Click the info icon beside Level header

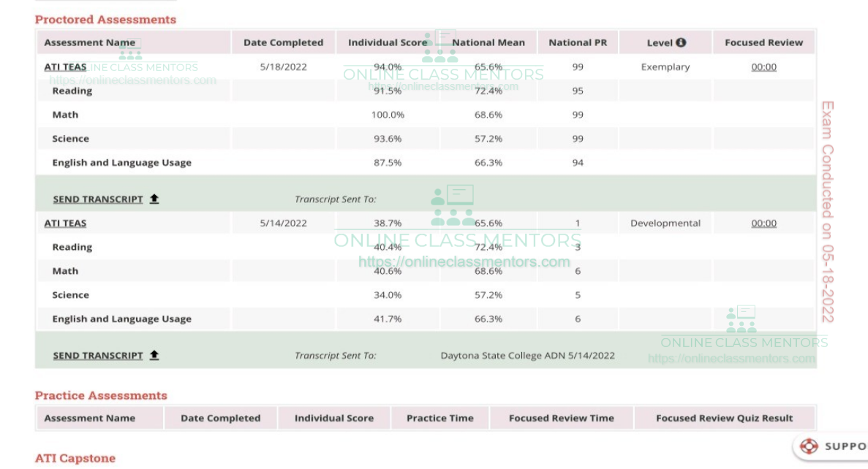coord(681,42)
